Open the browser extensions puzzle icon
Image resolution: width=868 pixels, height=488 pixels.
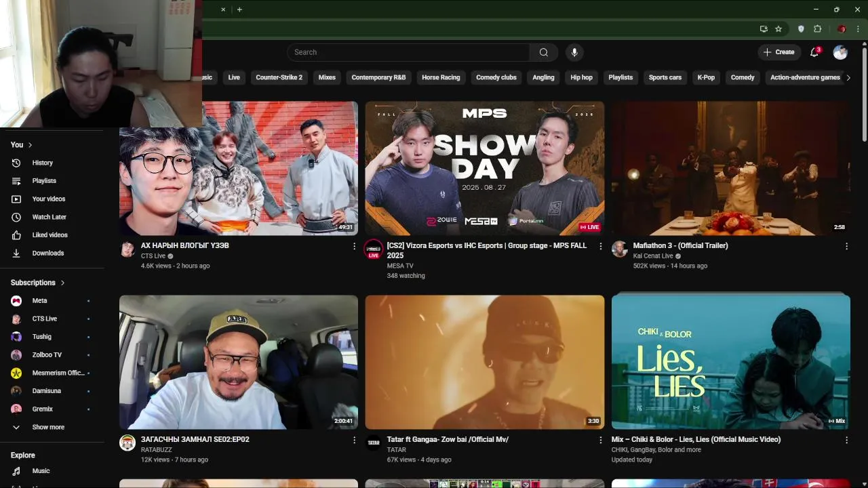pyautogui.click(x=818, y=29)
